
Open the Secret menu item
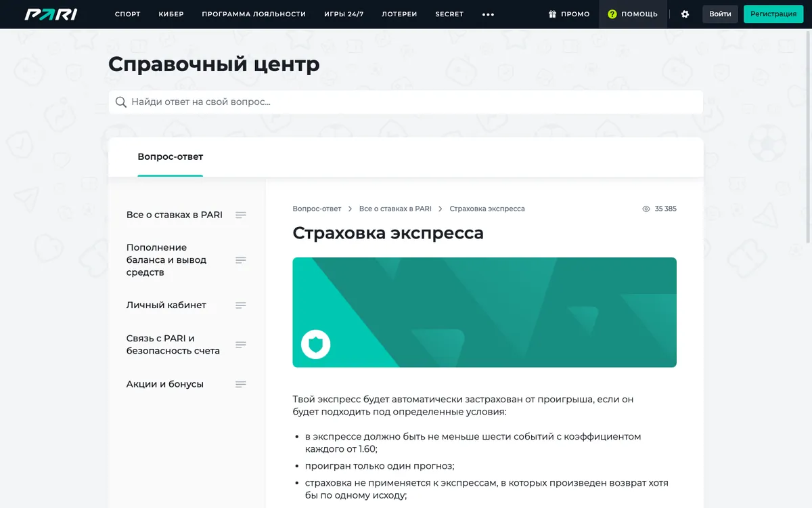(x=449, y=14)
